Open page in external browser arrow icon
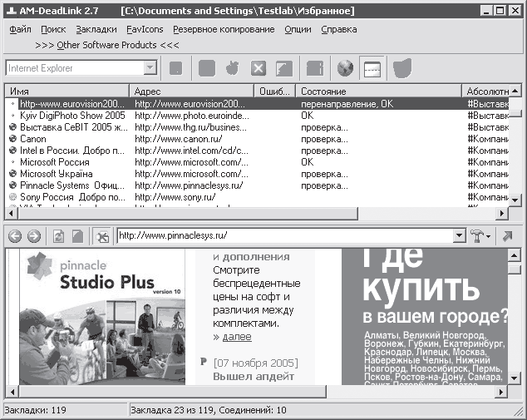 click(x=508, y=236)
